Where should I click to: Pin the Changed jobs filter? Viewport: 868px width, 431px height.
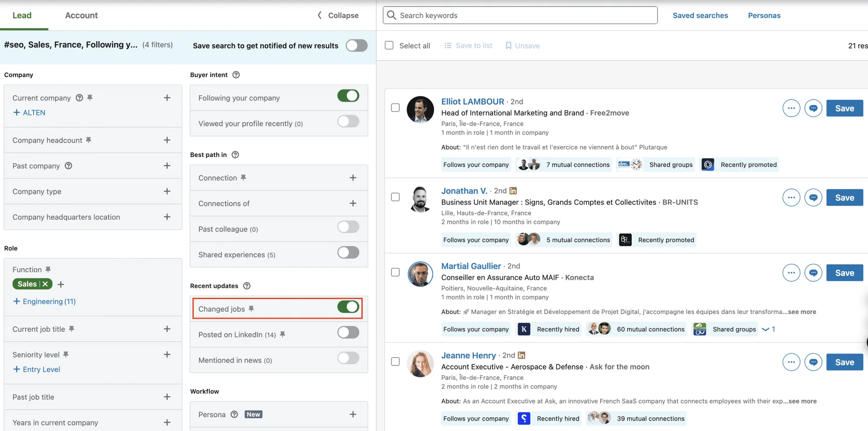point(251,309)
